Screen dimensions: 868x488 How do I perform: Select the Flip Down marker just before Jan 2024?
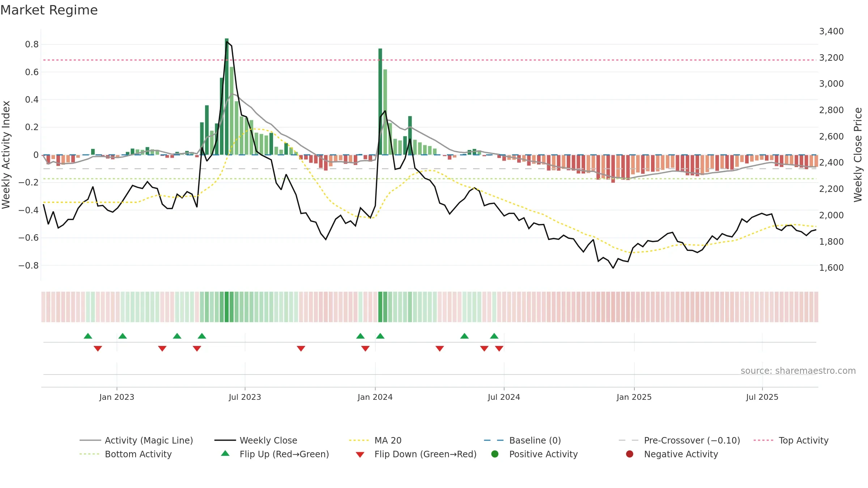[365, 348]
